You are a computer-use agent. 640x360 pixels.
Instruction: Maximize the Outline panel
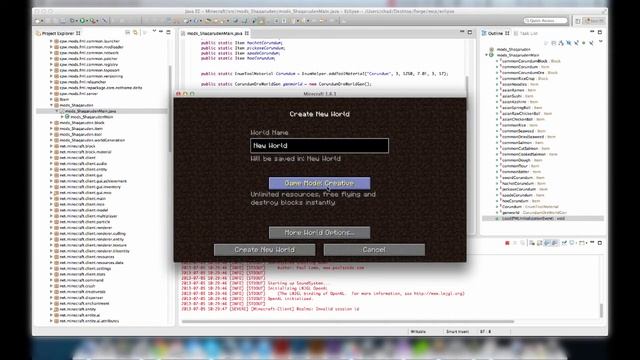600,32
